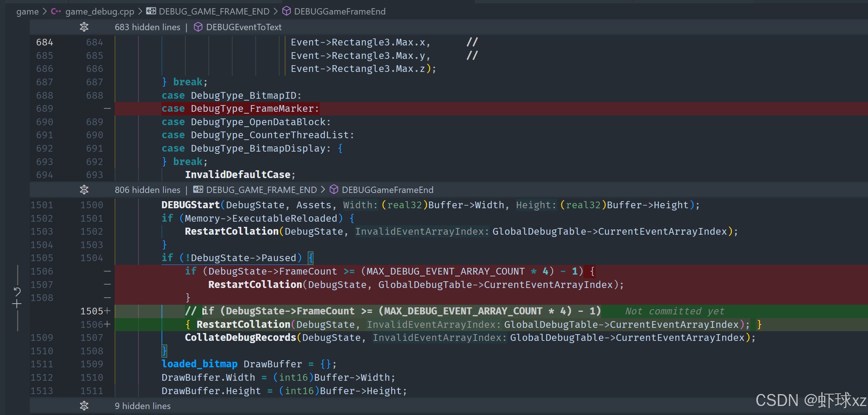Jump to DEBUGGameFrameEnd in middle collapsed bar
The height and width of the screenshot is (415, 868).
click(x=387, y=190)
